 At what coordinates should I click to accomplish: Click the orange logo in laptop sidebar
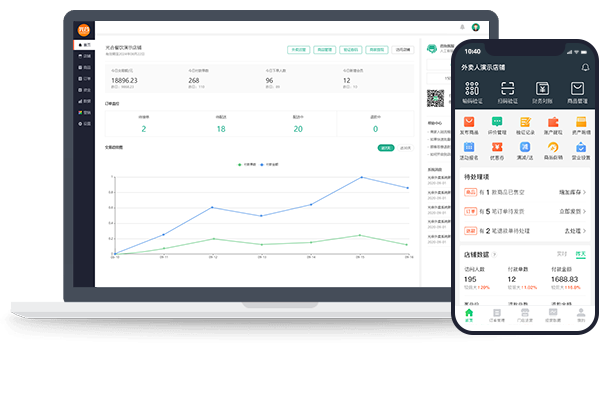pos(84,29)
